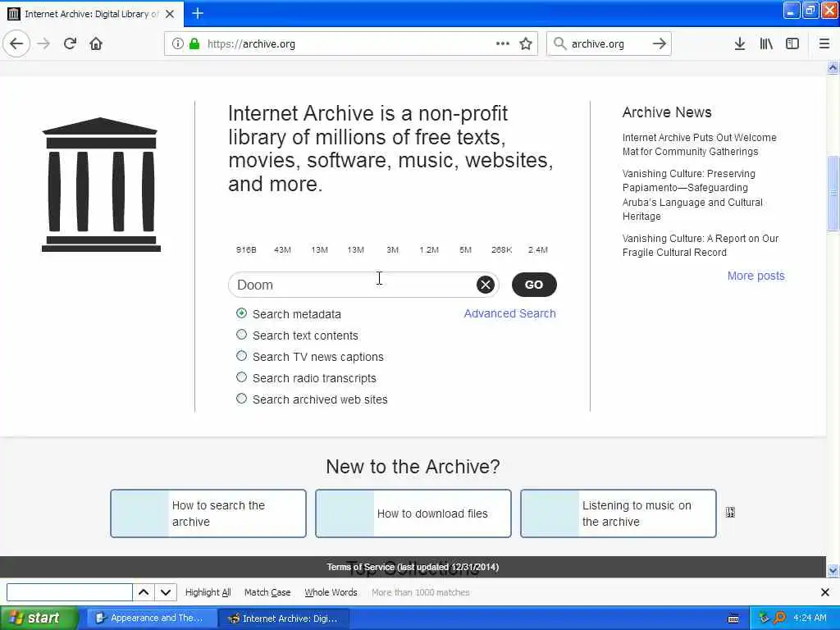Viewport: 840px width, 630px height.
Task: Select the Search metadata radio button
Action: tap(242, 313)
